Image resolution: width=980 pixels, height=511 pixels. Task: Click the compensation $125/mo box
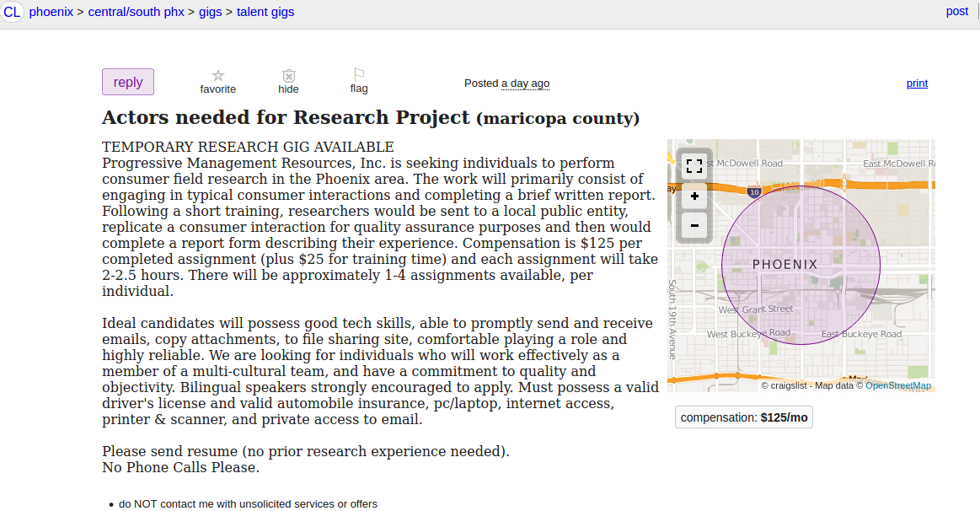coord(744,417)
